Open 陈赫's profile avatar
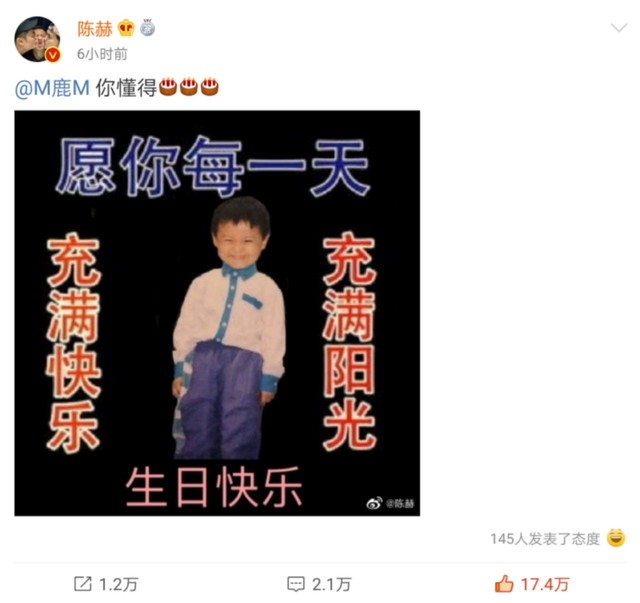640x603 pixels. [37, 39]
